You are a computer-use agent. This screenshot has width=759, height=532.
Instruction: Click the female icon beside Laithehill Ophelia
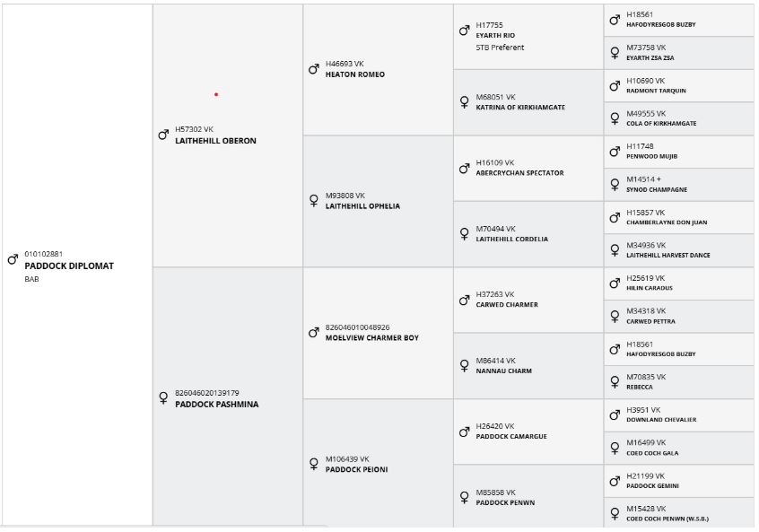tap(314, 201)
